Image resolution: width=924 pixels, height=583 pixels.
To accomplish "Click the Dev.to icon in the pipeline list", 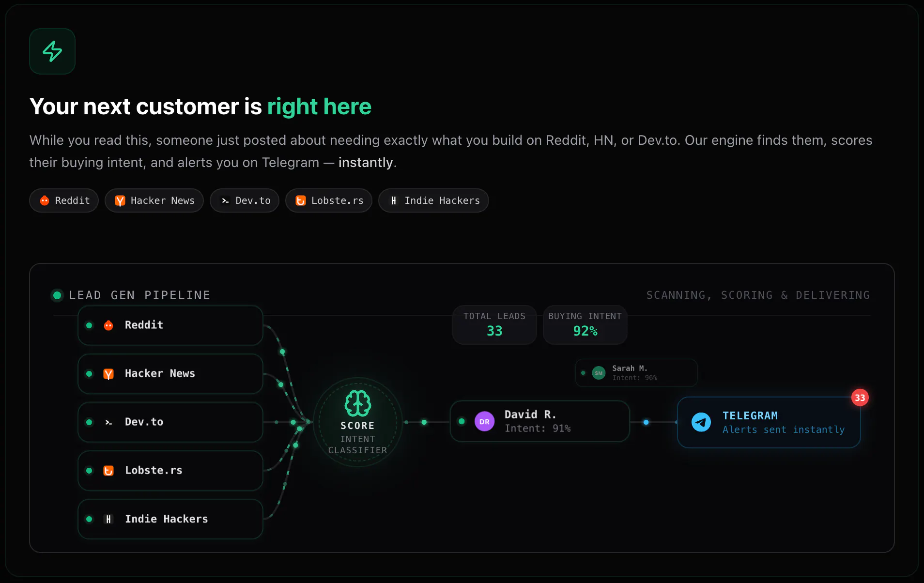I will [108, 422].
